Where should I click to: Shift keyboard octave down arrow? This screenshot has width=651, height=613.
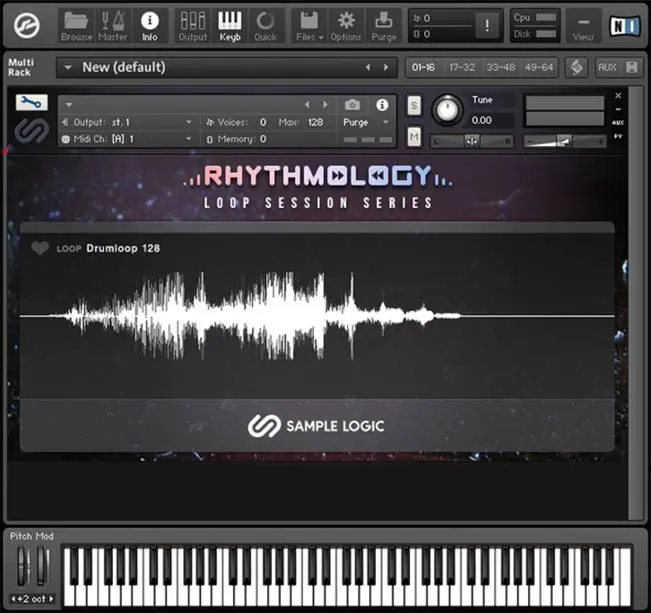(13, 599)
